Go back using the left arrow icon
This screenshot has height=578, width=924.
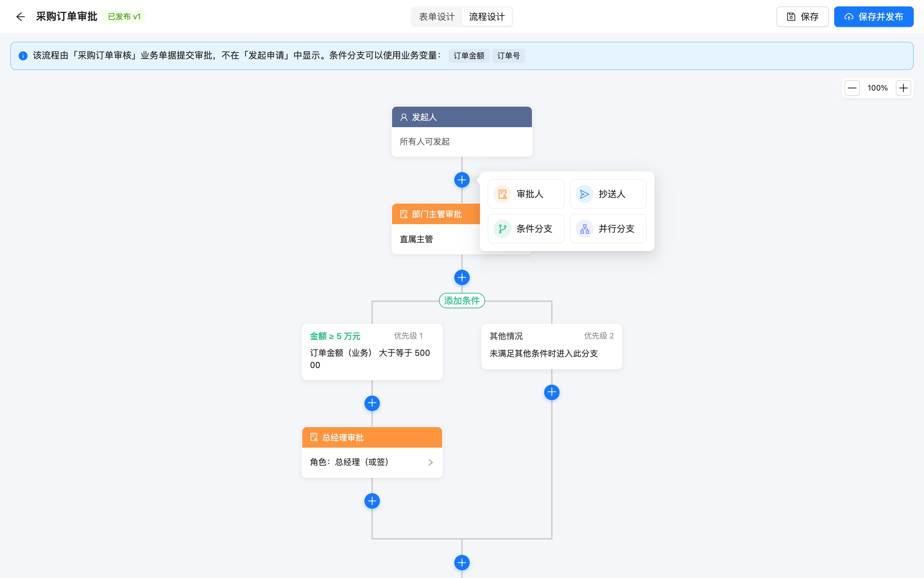tap(21, 17)
